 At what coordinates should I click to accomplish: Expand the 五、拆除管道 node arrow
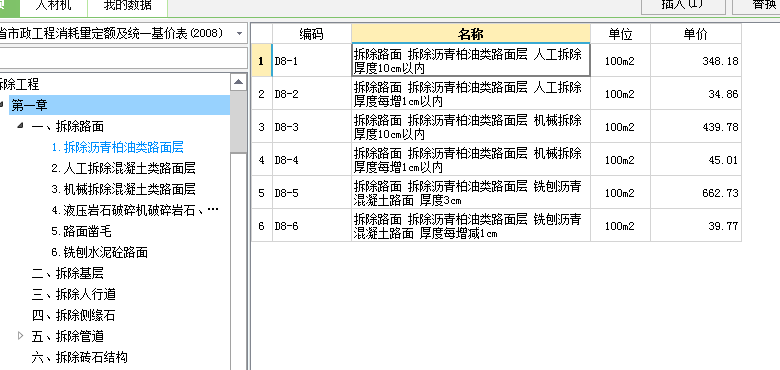point(20,336)
